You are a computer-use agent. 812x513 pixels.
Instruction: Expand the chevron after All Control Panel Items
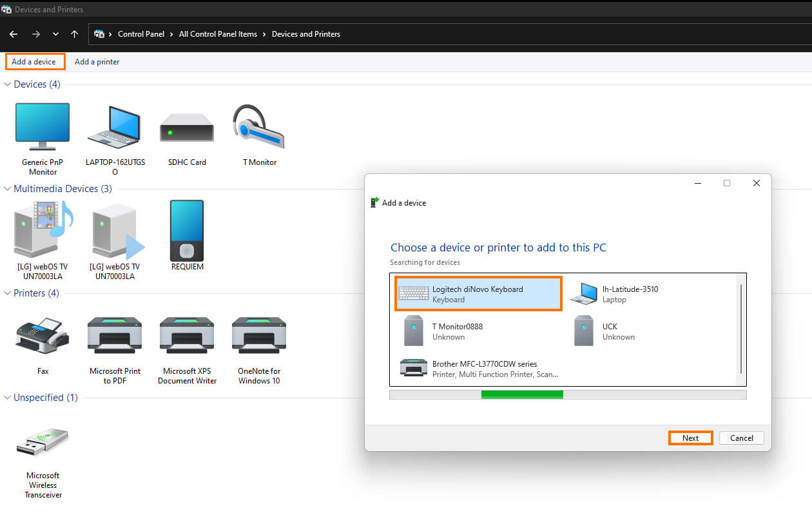(265, 34)
